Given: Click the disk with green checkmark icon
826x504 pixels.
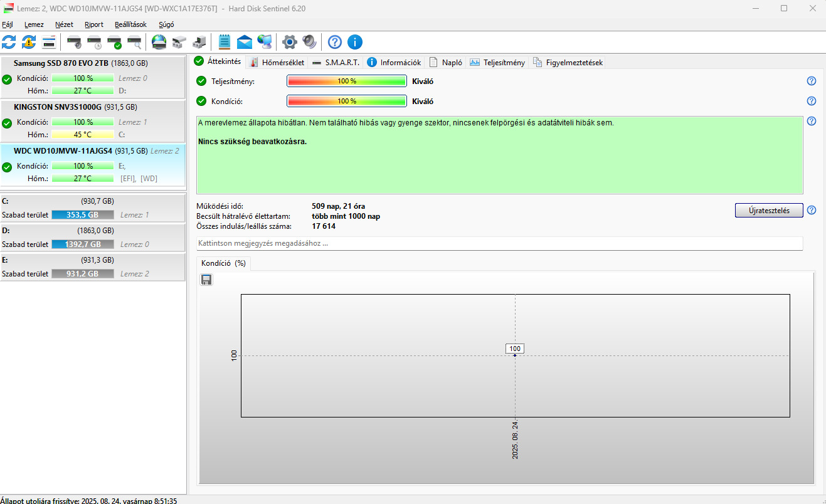Looking at the screenshot, I should click(114, 43).
